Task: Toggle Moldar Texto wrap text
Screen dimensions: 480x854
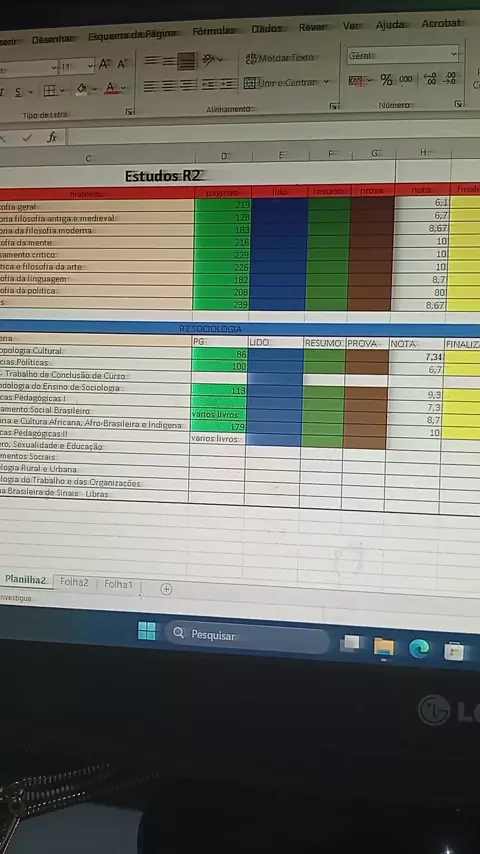Action: [x=280, y=58]
